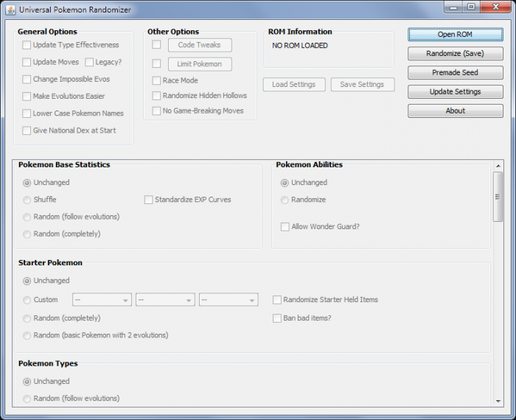The width and height of the screenshot is (516, 420).
Task: Select Shuffle for Pokemon Base Statistics
Action: (x=27, y=200)
